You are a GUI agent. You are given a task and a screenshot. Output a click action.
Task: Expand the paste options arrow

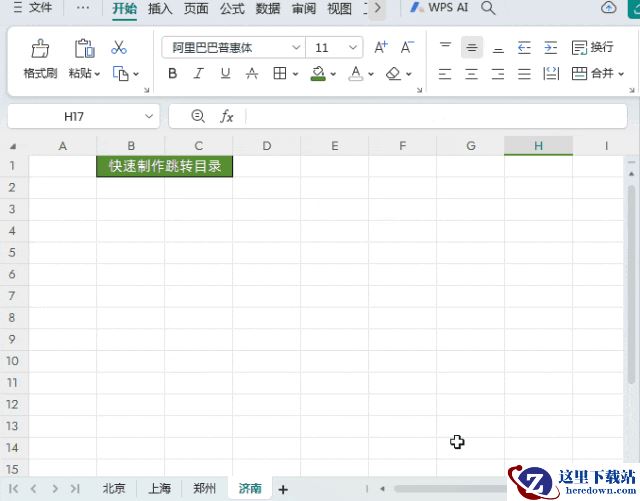[97, 74]
